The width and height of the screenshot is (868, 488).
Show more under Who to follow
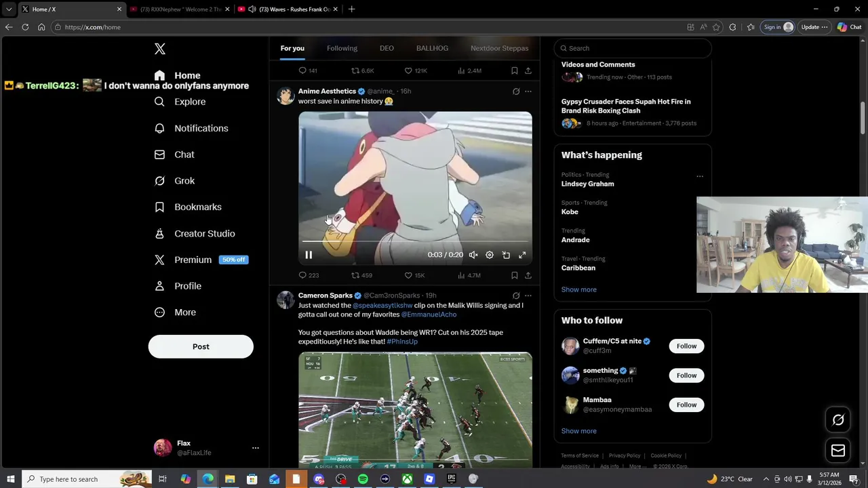click(x=579, y=431)
